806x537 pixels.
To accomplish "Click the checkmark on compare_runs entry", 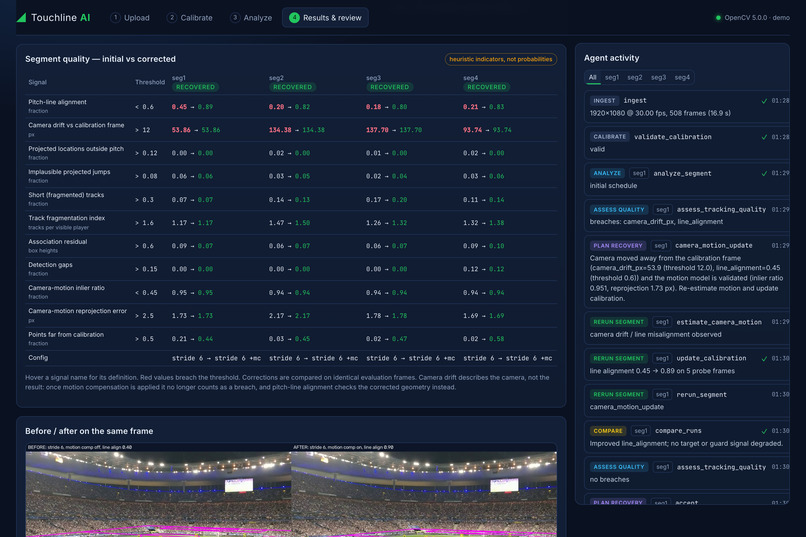I will [x=764, y=431].
